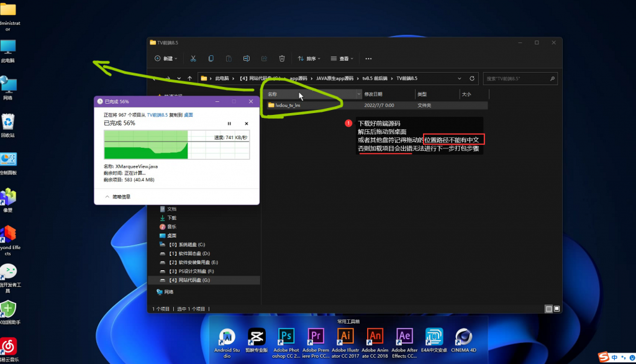Switch to details view layout button

[x=548, y=309]
